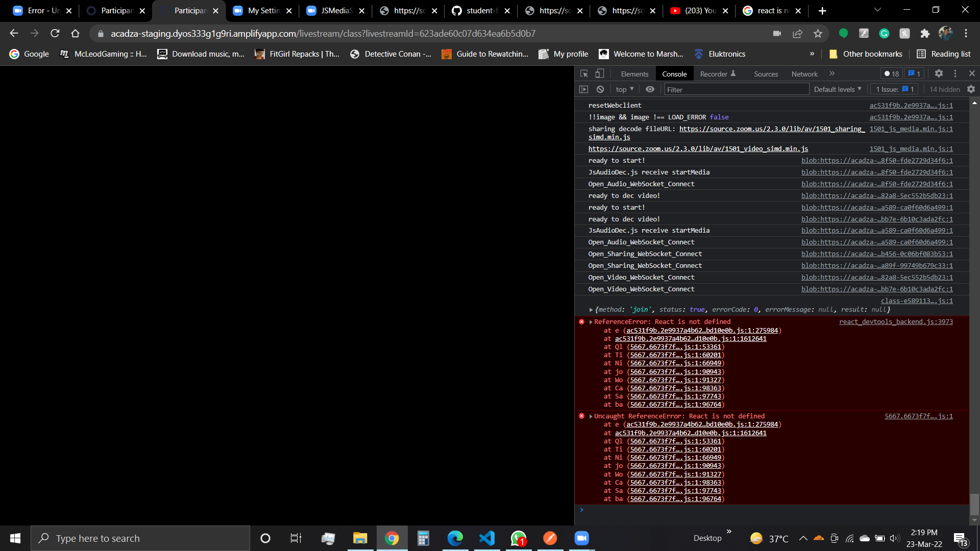Image resolution: width=980 pixels, height=551 pixels.
Task: Open the 'top' JavaScript context dropdown
Action: click(625, 89)
